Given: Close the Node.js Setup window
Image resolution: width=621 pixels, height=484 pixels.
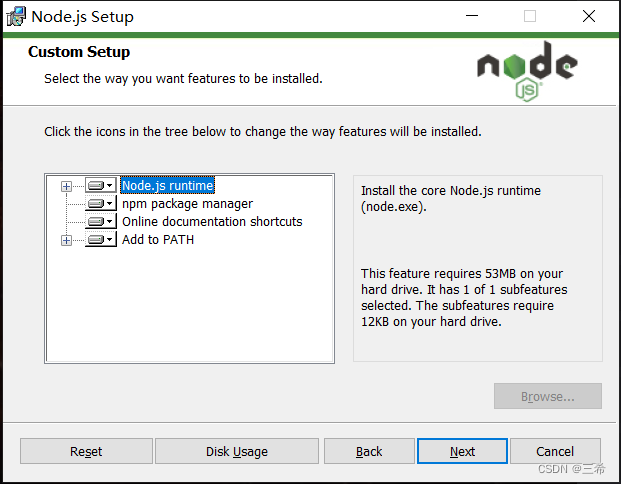Looking at the screenshot, I should click(589, 16).
